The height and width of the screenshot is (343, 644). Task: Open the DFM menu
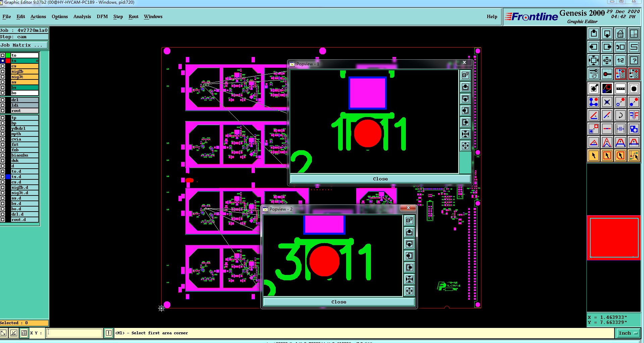pos(102,16)
